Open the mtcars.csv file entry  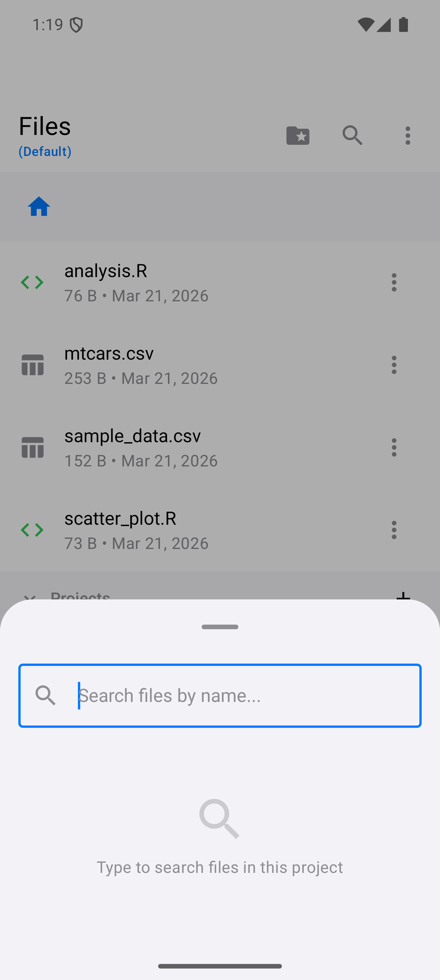tap(190, 365)
